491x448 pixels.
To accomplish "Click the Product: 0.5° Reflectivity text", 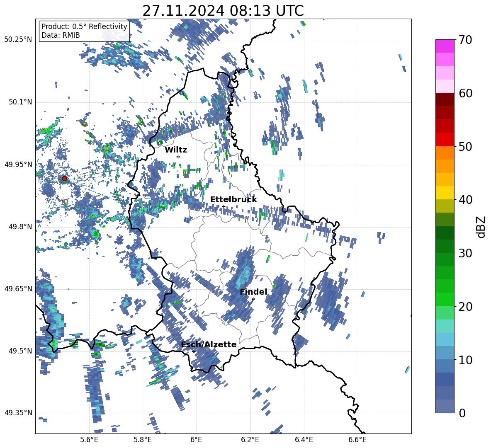I will 84,26.
